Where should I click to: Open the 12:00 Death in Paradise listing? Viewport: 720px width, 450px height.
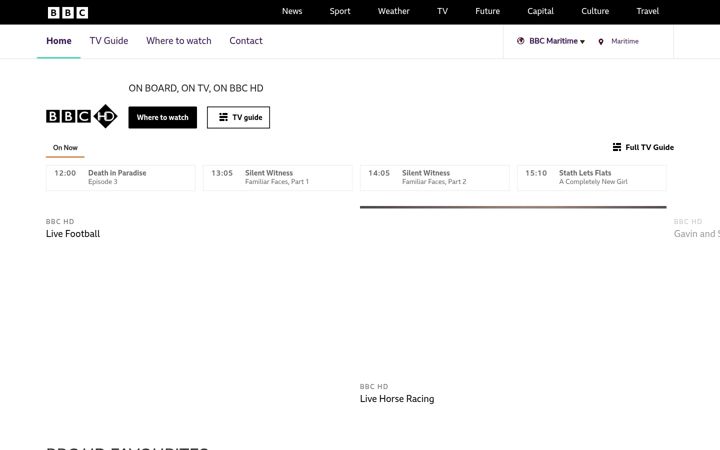click(121, 178)
